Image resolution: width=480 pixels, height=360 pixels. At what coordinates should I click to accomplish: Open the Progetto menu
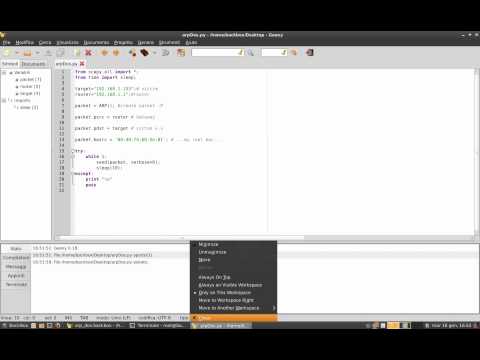[x=123, y=42]
